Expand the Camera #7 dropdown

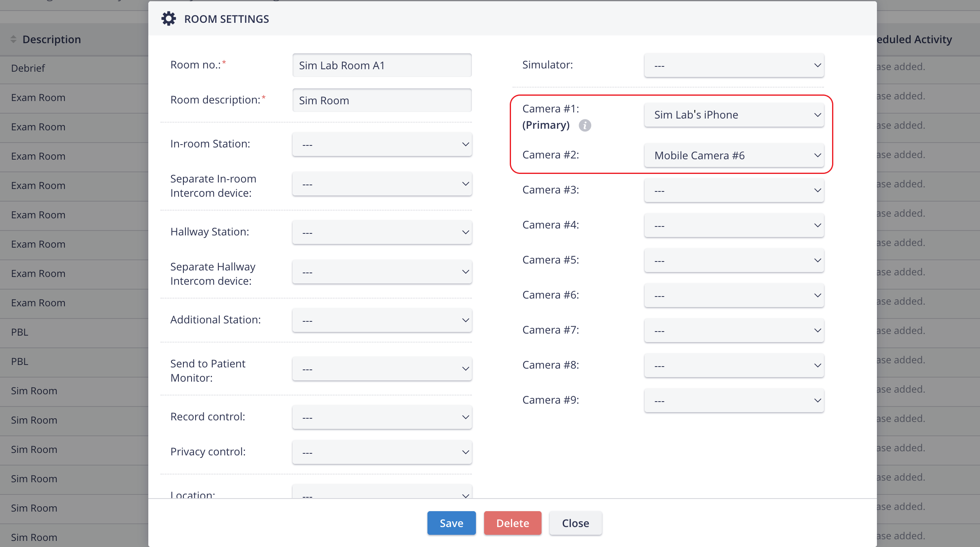pos(734,330)
